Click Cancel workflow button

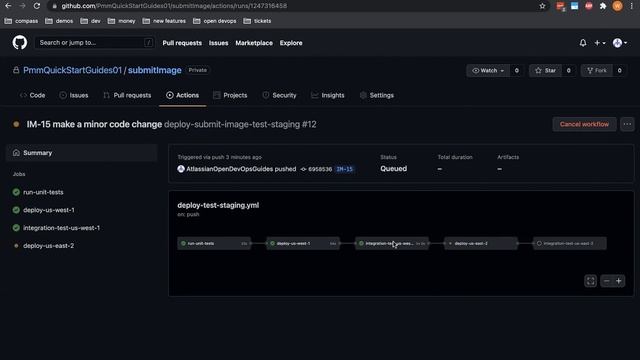coord(584,124)
